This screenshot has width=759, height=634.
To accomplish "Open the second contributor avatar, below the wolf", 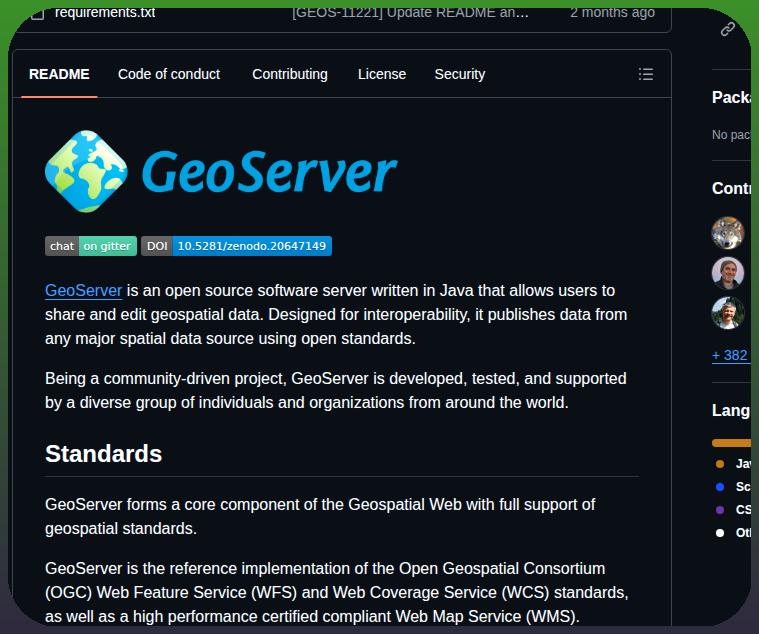I will (728, 273).
